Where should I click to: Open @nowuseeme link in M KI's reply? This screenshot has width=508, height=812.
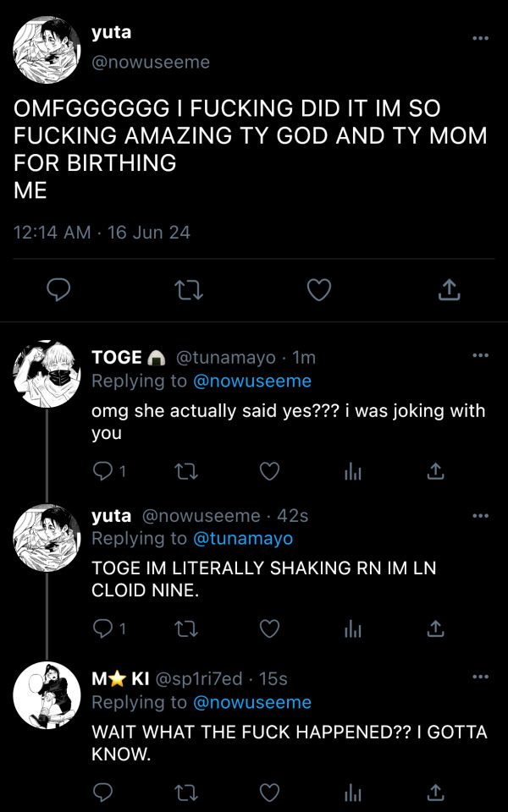pyautogui.click(x=252, y=703)
